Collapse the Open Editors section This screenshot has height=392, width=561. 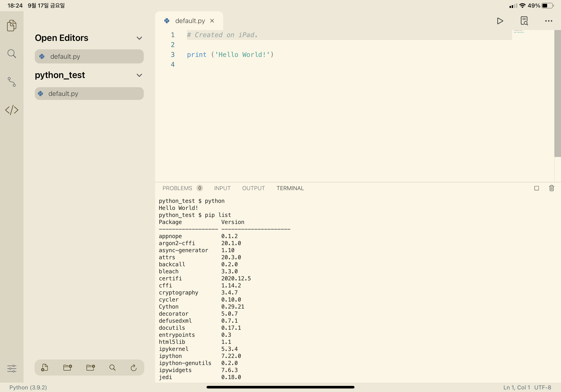tap(139, 38)
